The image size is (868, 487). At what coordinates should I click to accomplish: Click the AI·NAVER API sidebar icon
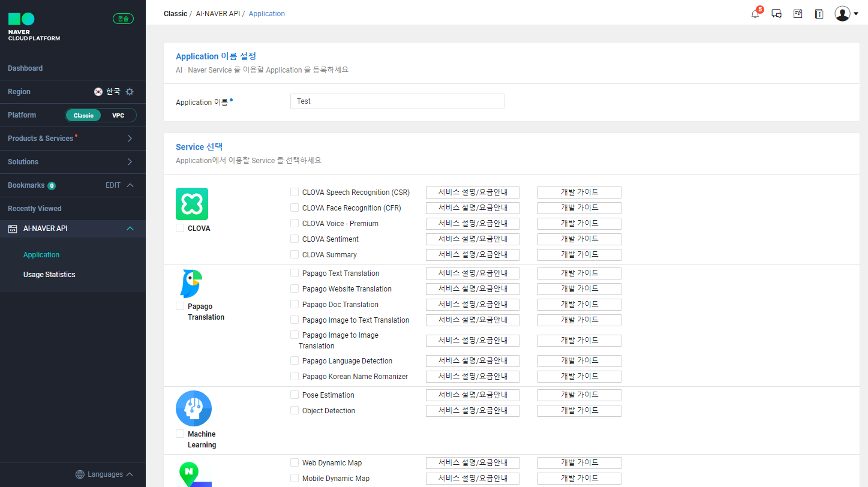[x=13, y=229]
